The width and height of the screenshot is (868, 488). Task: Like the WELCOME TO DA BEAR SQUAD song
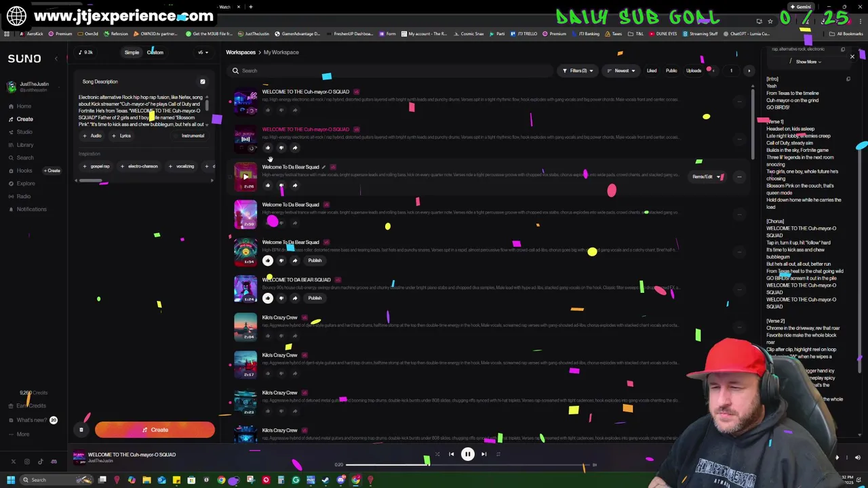[268, 298]
